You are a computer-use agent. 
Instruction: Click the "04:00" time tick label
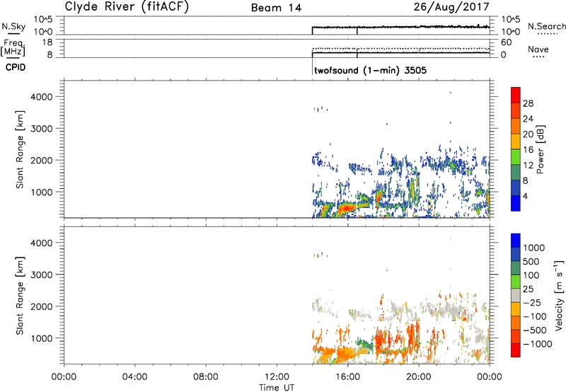[134, 377]
